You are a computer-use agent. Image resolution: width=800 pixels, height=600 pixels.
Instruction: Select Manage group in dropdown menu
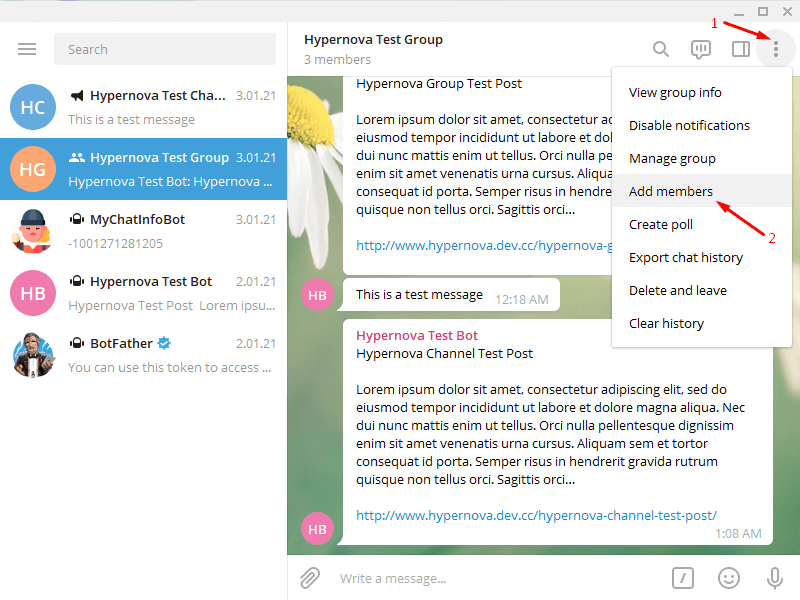(672, 158)
